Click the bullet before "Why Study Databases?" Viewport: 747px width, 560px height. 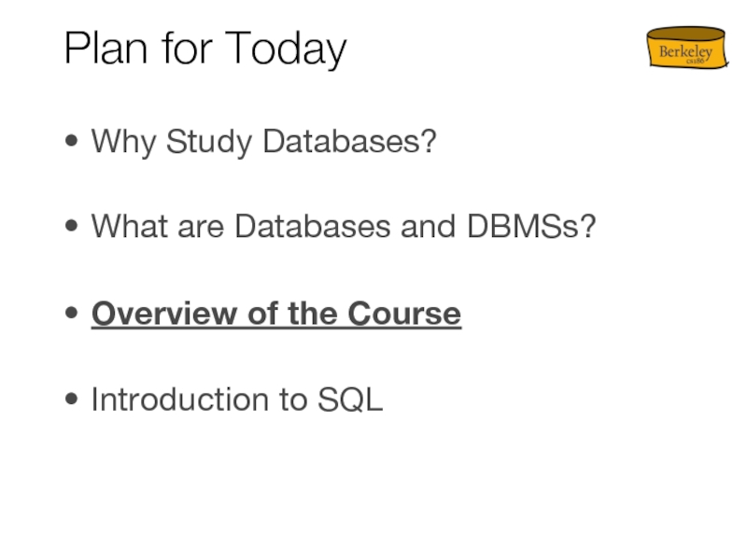coord(73,144)
